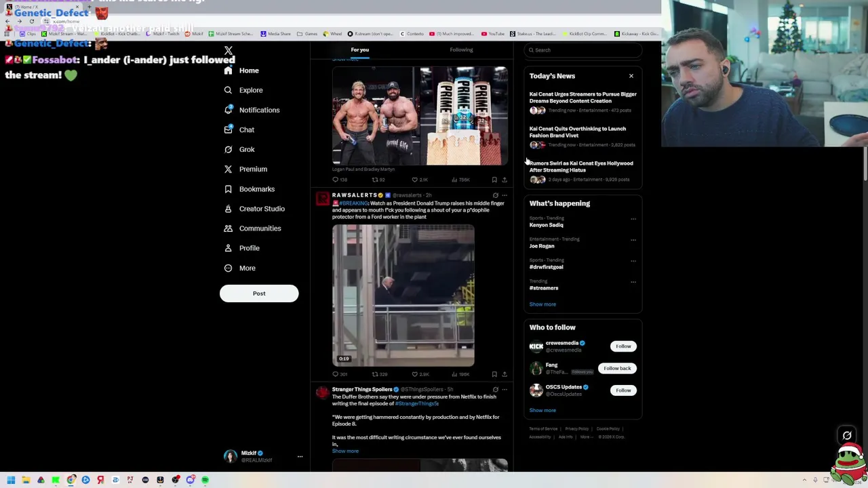Share the Logan Paul Prime post
Image resolution: width=868 pixels, height=488 pixels.
[505, 180]
